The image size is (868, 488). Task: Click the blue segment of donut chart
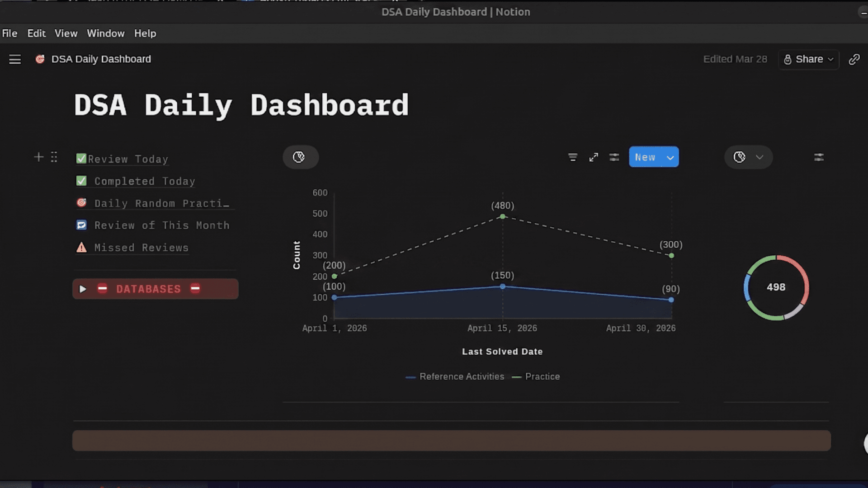[747, 288]
